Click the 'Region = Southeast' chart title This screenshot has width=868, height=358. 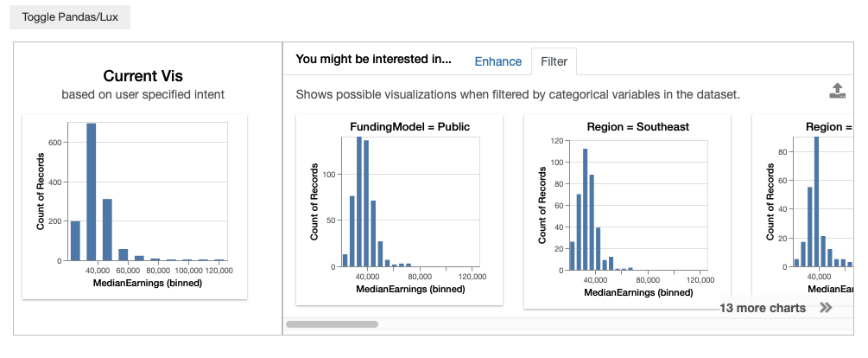pos(637,126)
